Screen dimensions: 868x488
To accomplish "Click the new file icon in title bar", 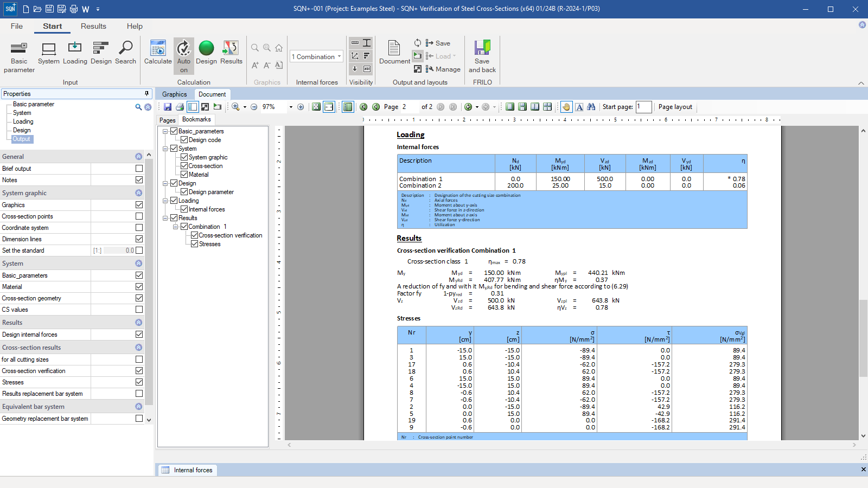I will [x=25, y=9].
